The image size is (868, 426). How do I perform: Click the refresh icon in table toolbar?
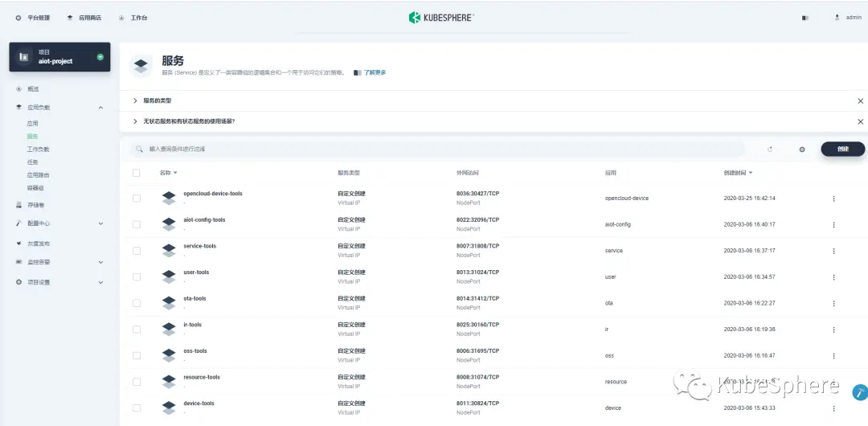[770, 150]
